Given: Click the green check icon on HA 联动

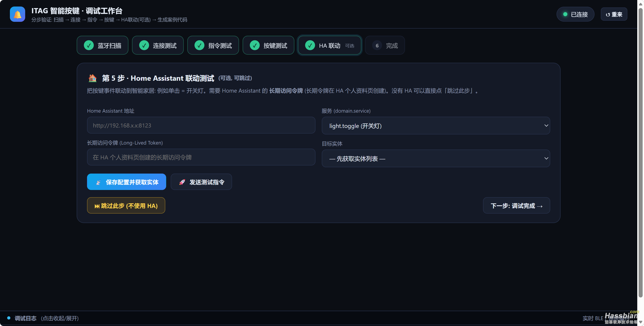Looking at the screenshot, I should (310, 45).
